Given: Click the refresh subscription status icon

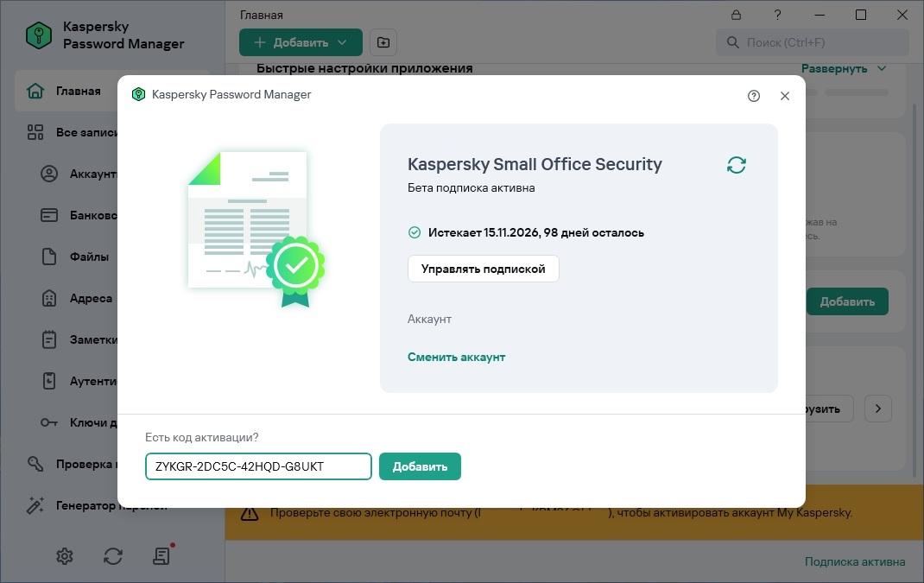Looking at the screenshot, I should point(736,164).
